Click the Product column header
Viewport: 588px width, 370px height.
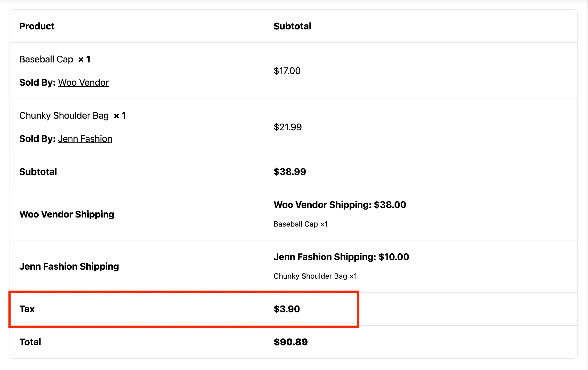point(37,26)
